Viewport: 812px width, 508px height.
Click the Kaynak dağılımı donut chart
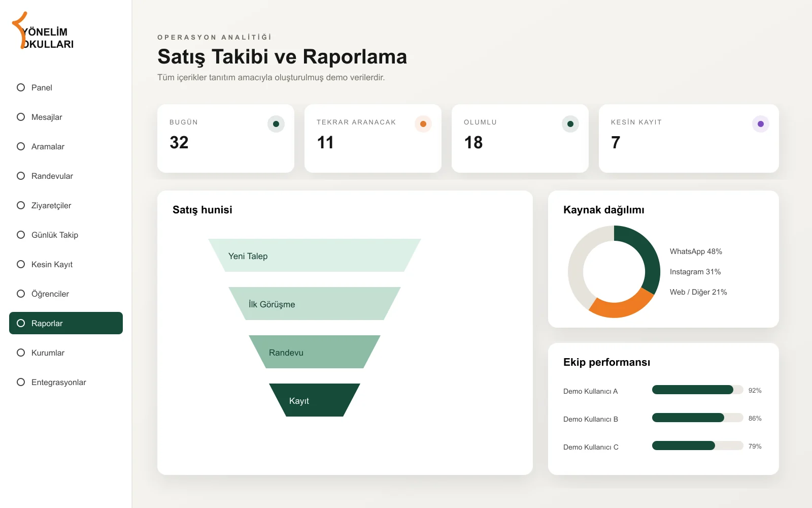click(x=614, y=272)
